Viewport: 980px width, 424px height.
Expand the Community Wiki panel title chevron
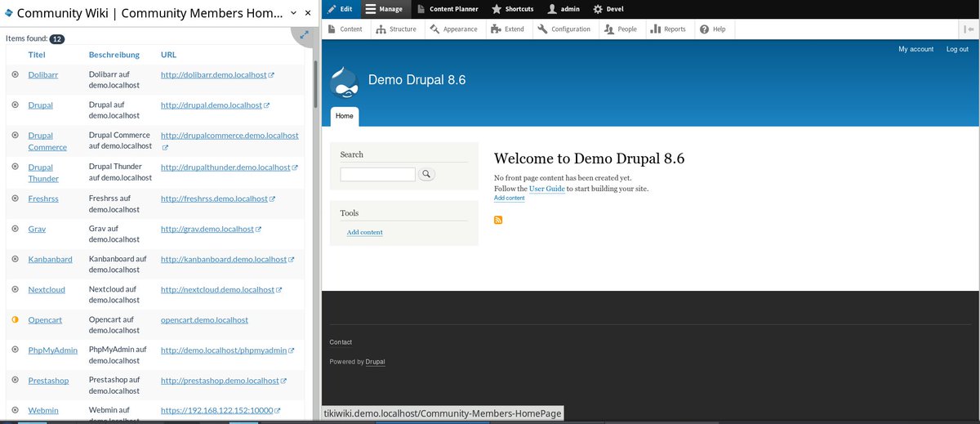293,13
